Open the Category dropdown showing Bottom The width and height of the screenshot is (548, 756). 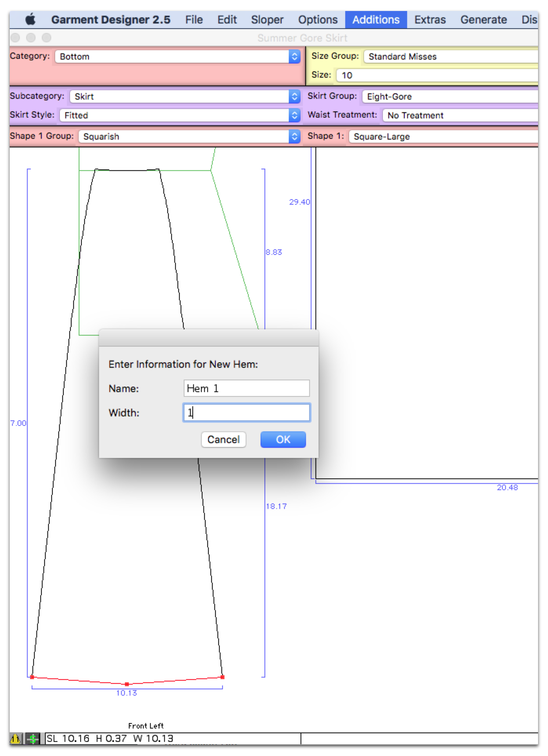click(x=177, y=57)
